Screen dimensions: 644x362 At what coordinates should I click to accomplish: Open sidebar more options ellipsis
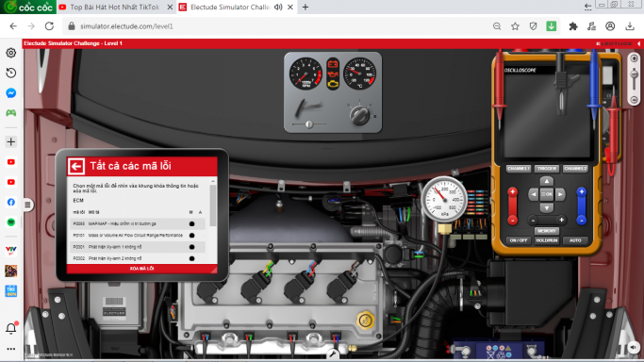point(11,349)
